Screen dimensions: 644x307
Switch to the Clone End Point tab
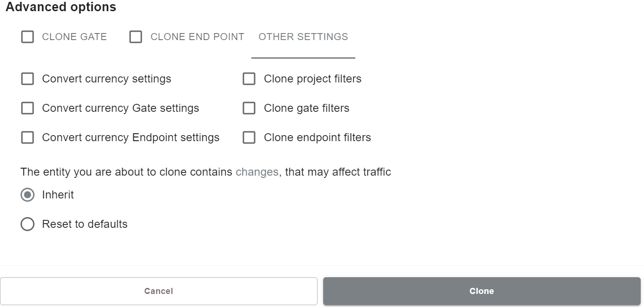coord(197,37)
